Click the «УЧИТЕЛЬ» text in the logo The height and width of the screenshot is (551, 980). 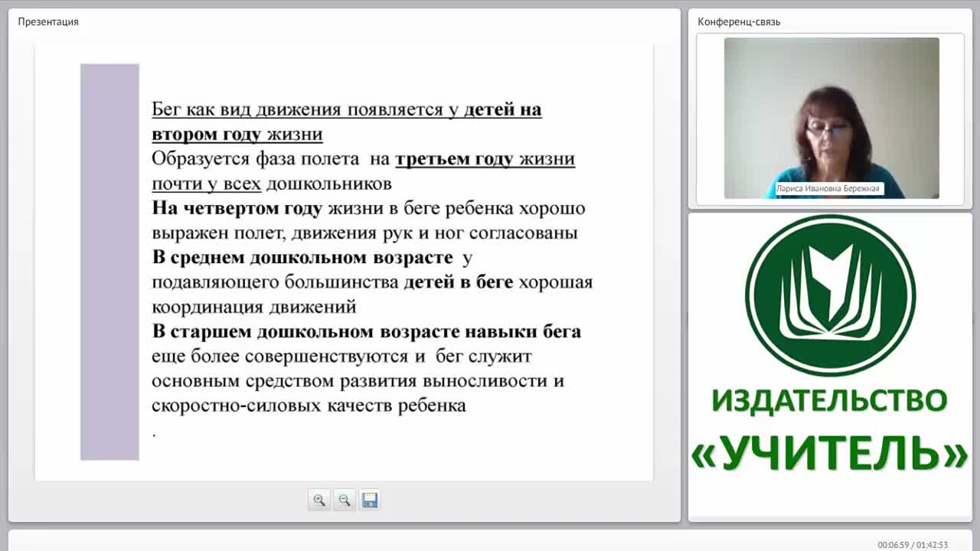point(830,453)
